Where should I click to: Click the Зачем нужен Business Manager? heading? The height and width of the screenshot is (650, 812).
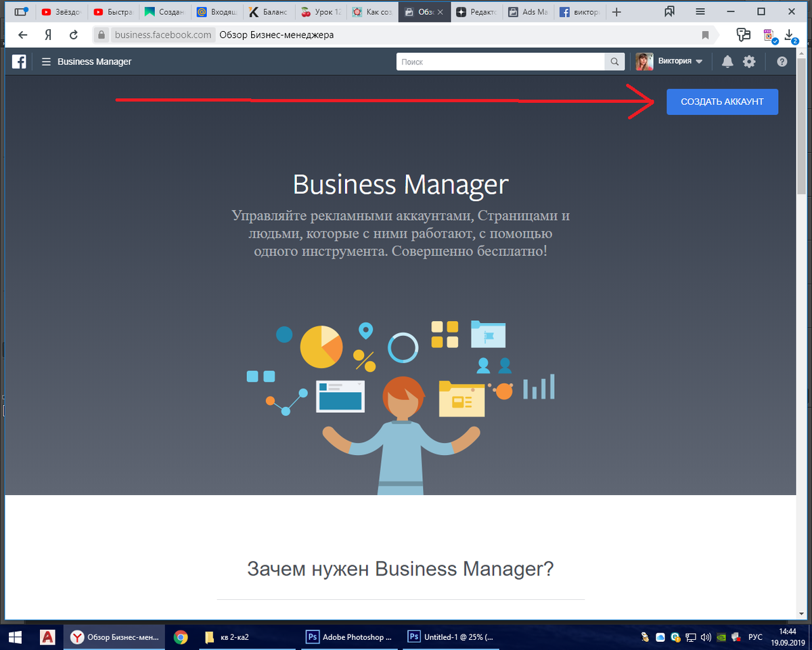(x=401, y=568)
